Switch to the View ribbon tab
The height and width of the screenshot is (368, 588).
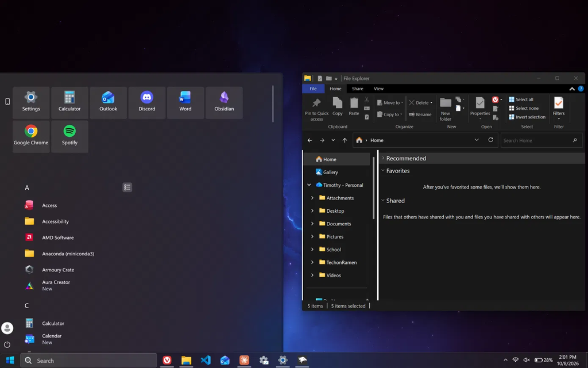coord(379,89)
